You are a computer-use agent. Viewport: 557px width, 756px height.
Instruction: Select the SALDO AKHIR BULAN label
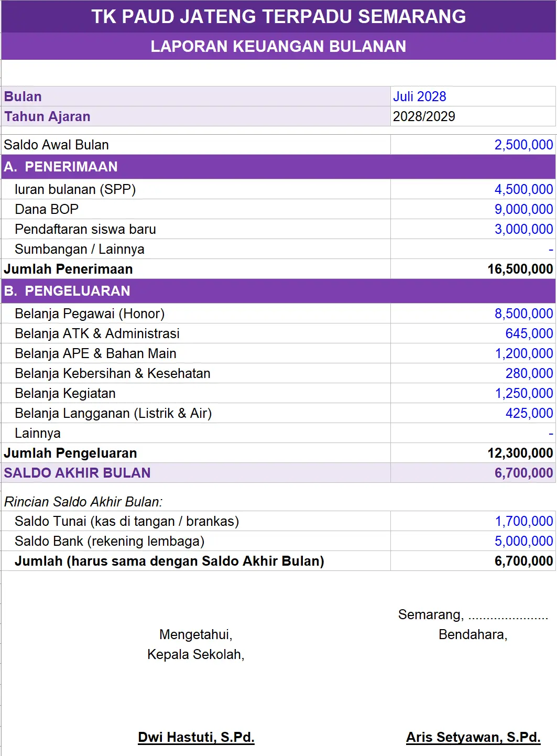tap(77, 473)
